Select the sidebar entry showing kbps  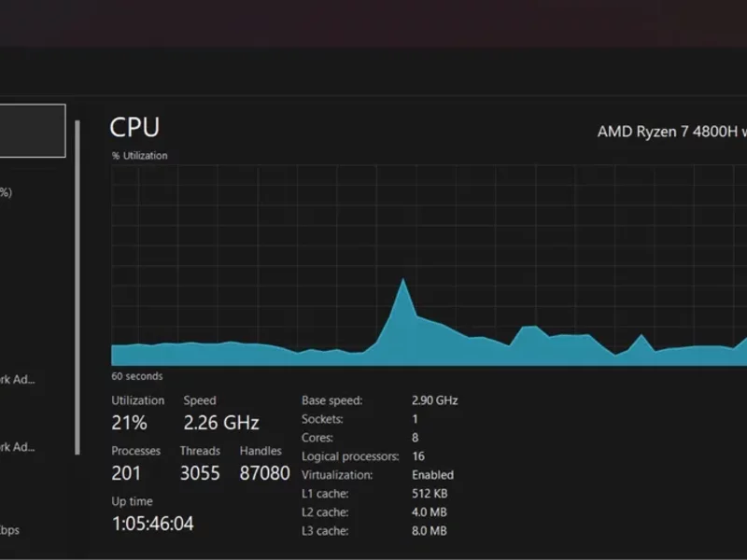pyautogui.click(x=9, y=530)
